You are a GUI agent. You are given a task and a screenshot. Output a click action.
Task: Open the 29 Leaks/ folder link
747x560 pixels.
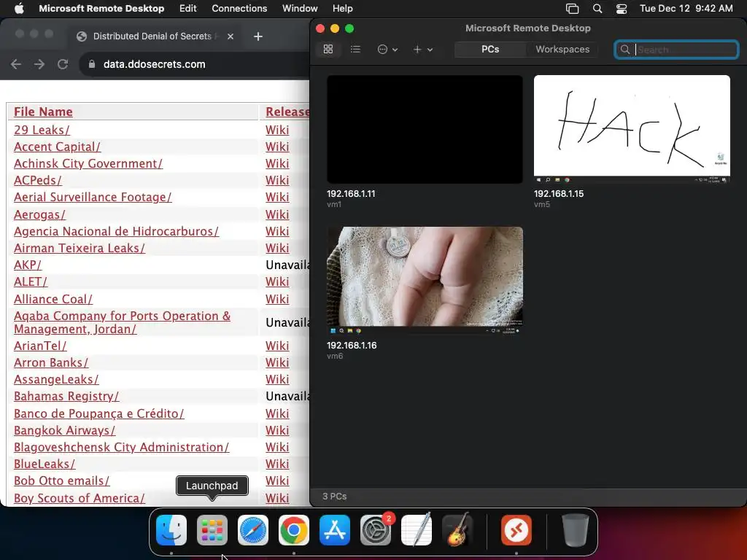(42, 130)
